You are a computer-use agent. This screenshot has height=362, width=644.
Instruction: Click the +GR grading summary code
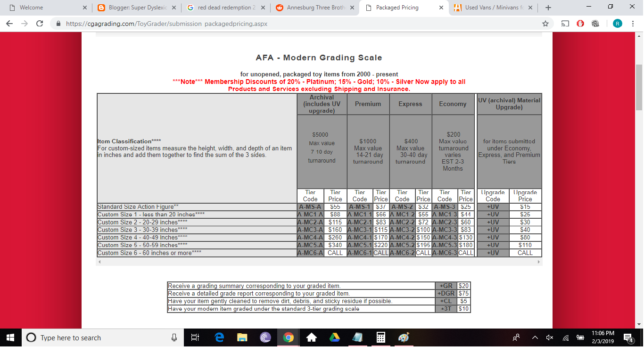pos(446,286)
